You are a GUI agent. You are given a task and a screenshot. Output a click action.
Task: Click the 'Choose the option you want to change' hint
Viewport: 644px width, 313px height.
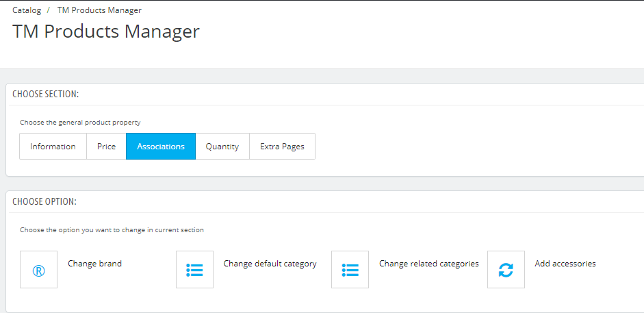point(112,230)
